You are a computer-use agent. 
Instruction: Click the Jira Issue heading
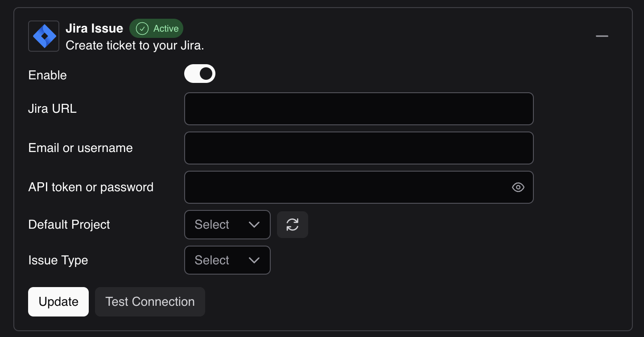(94, 29)
